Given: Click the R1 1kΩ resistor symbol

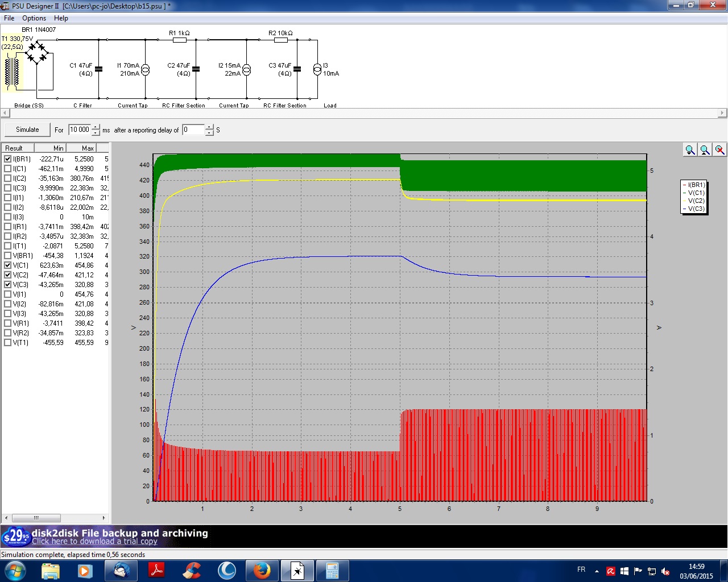Looking at the screenshot, I should [x=180, y=40].
